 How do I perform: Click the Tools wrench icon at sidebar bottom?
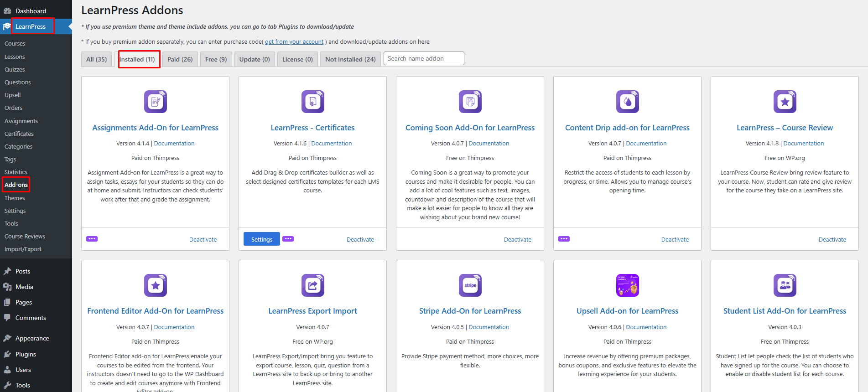click(7, 385)
